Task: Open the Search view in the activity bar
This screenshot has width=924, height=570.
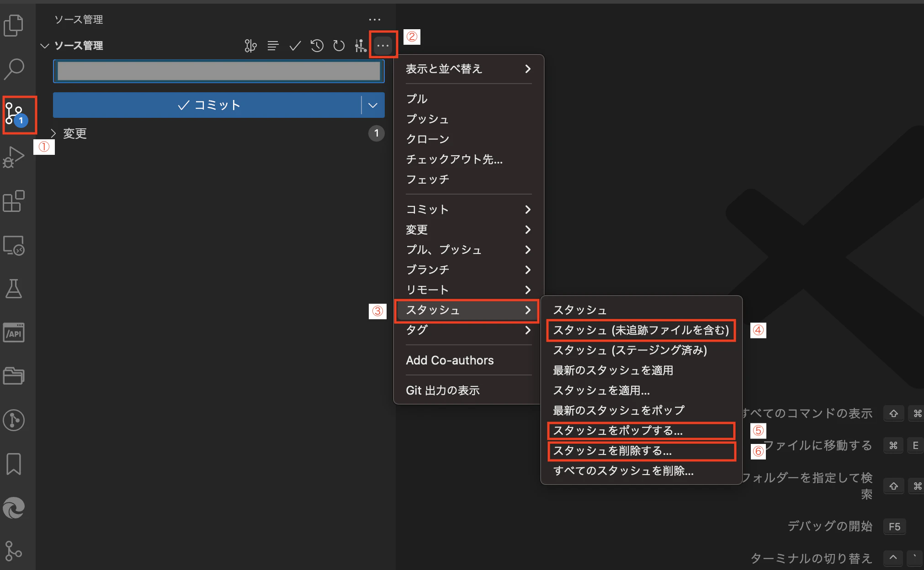Action: tap(14, 69)
